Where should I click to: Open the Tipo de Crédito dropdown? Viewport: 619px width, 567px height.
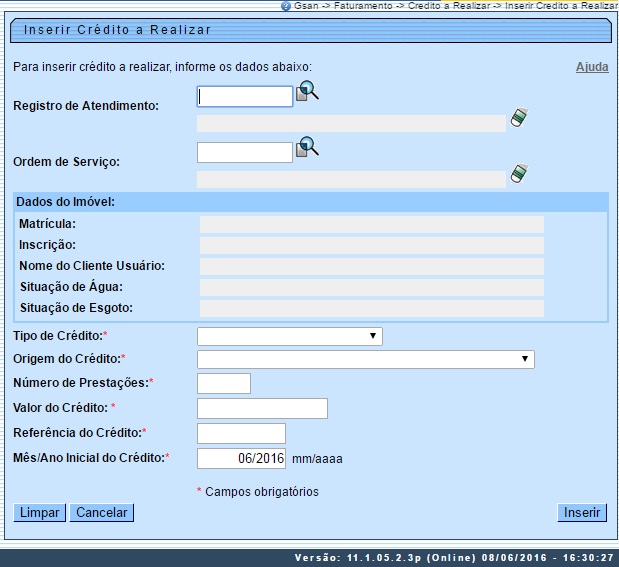click(x=290, y=336)
